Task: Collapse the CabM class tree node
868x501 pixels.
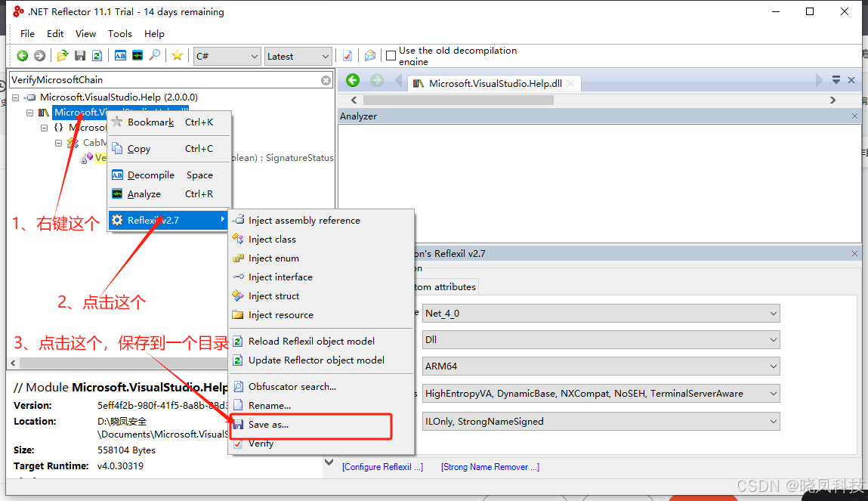Action: tap(58, 143)
